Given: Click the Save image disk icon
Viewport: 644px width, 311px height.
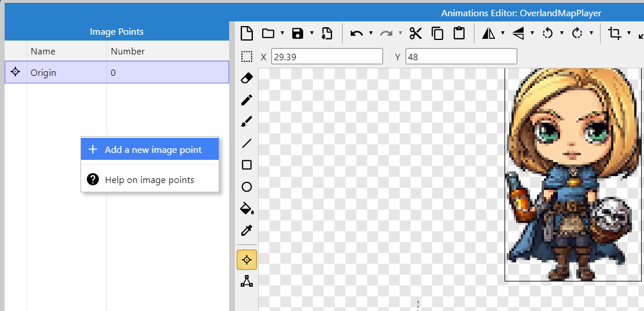Looking at the screenshot, I should coord(297,33).
